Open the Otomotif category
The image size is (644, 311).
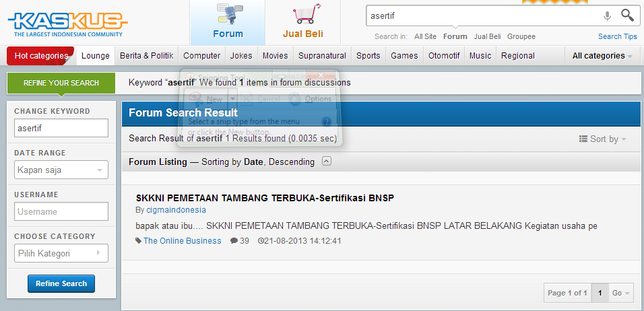click(x=443, y=56)
